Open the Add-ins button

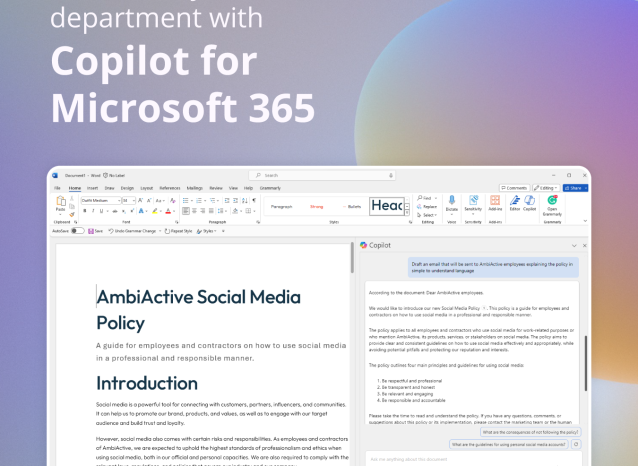coord(495,202)
